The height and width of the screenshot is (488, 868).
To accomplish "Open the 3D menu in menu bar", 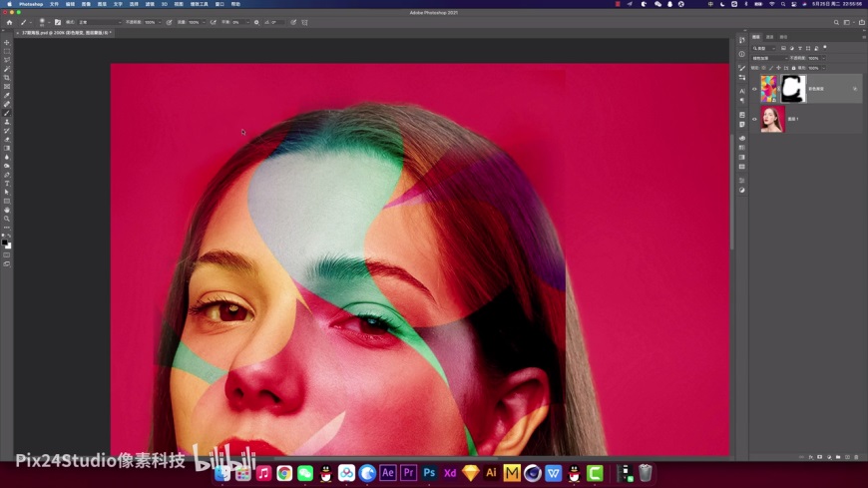I will tap(165, 4).
